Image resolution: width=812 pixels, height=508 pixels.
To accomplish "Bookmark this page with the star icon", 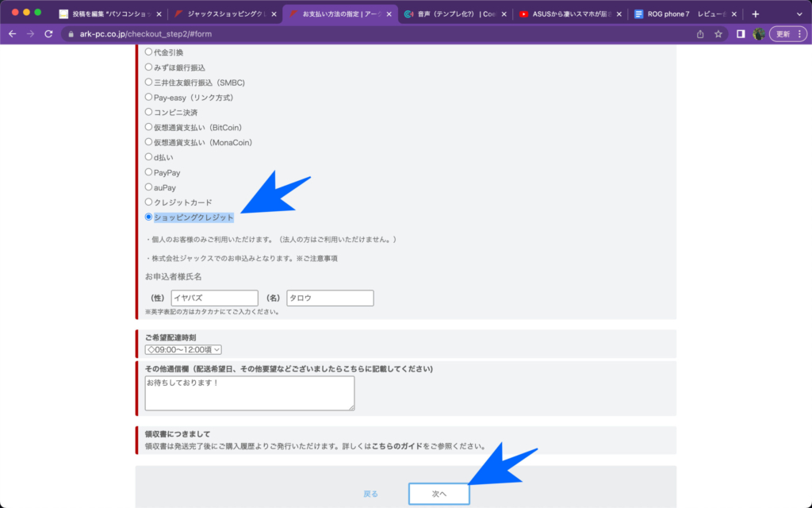I will 718,34.
